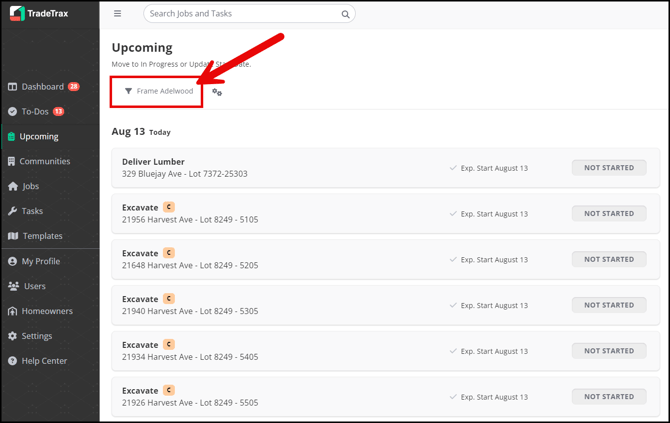Open Templates in the sidebar

click(42, 236)
